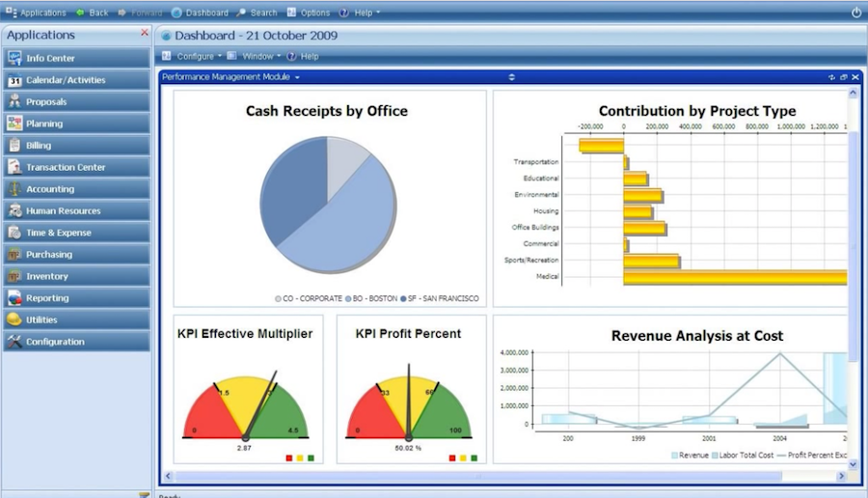
Task: Click the Back button label
Action: [98, 13]
